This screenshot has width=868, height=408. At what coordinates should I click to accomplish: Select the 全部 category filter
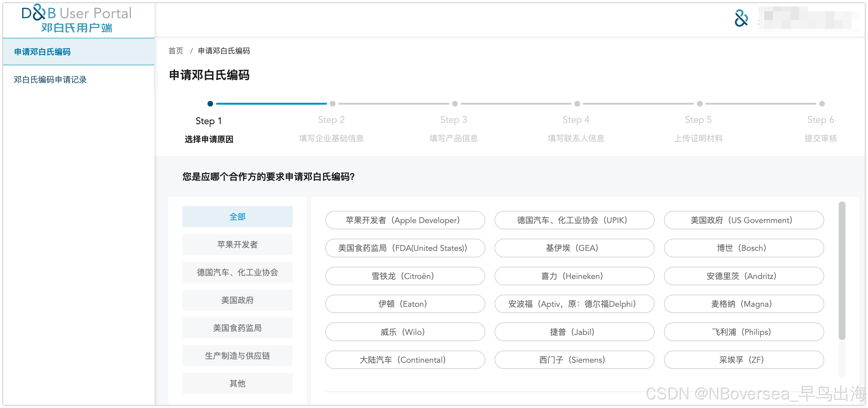pos(237,216)
